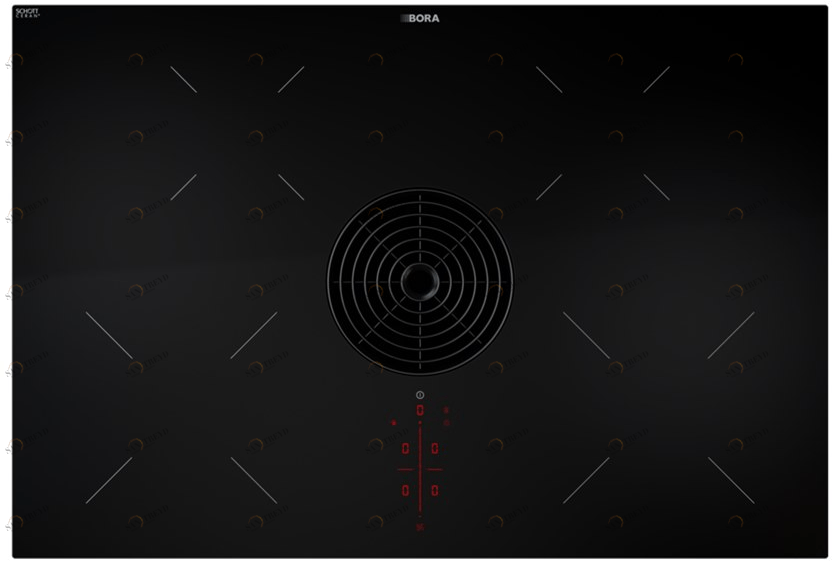Tap the horizontal red line left of the slider

pyautogui.click(x=406, y=469)
